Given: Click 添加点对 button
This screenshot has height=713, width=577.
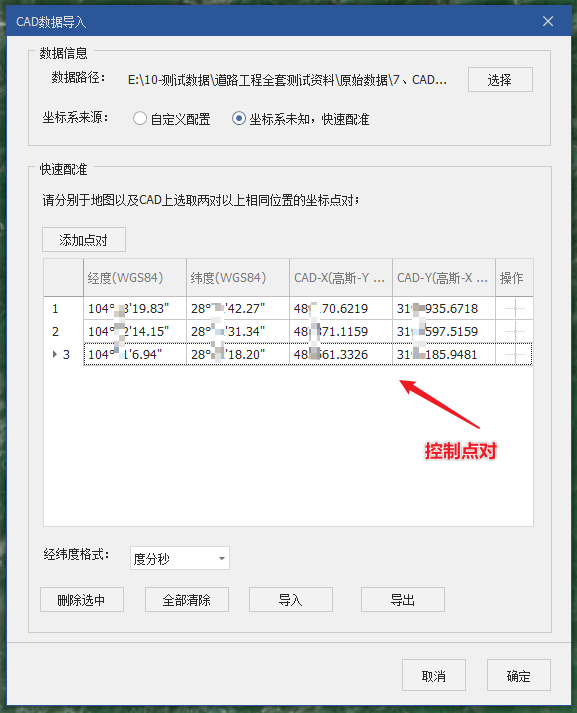Looking at the screenshot, I should 84,240.
